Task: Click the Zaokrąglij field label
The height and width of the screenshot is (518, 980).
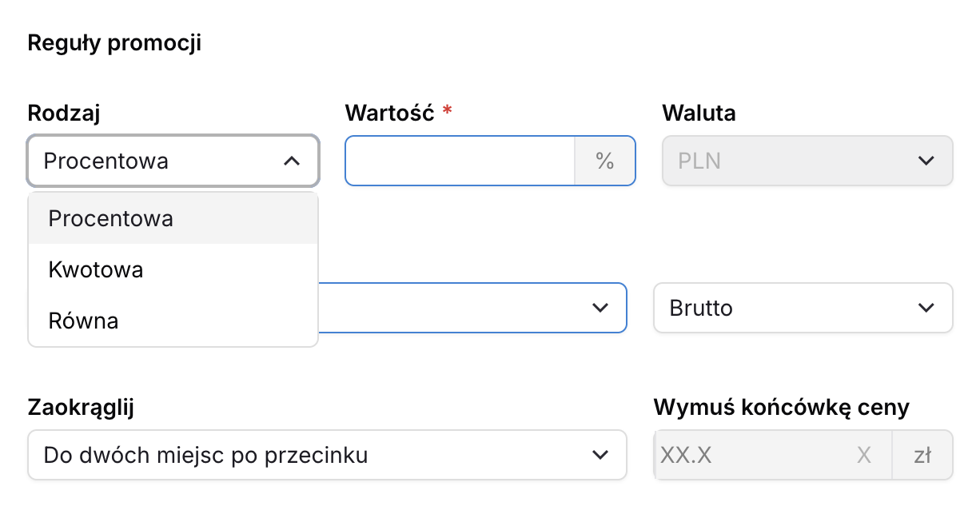Action: [81, 408]
